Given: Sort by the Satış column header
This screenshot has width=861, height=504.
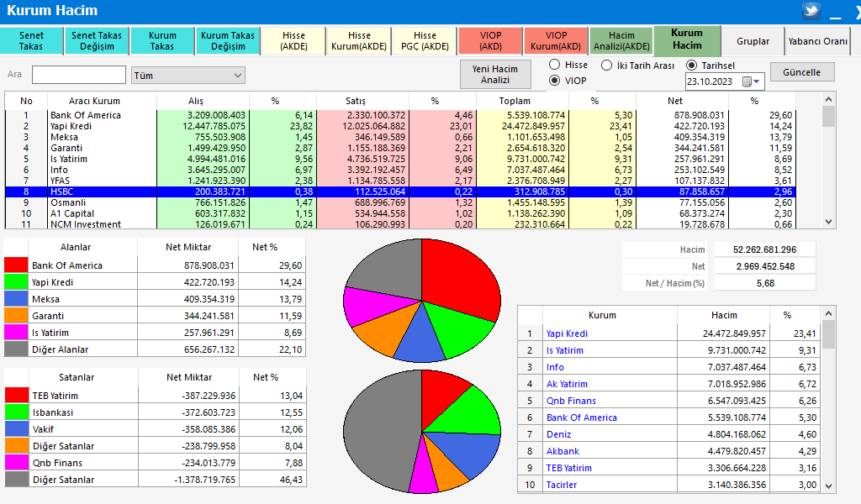Looking at the screenshot, I should (x=356, y=101).
